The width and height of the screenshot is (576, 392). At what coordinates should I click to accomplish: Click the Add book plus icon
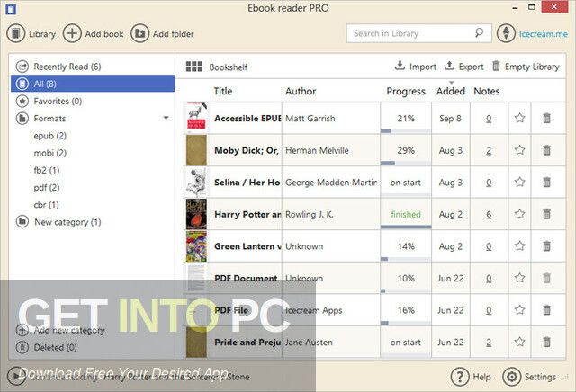click(72, 34)
